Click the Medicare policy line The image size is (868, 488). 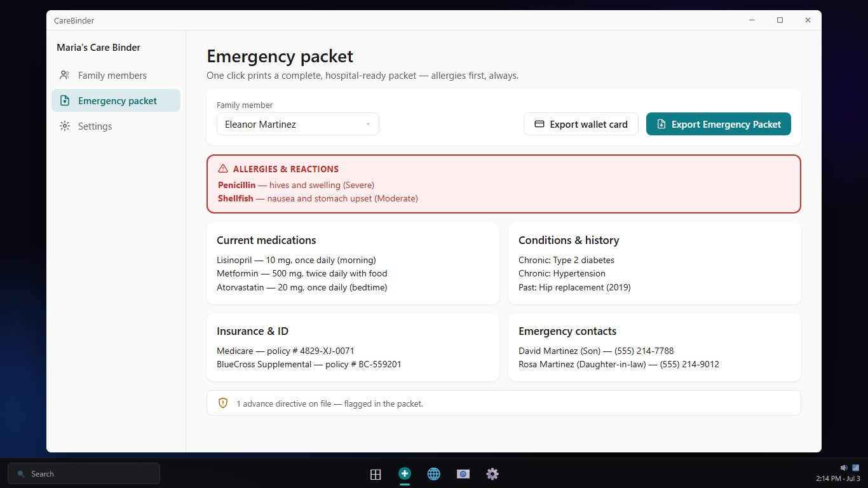[x=285, y=351]
